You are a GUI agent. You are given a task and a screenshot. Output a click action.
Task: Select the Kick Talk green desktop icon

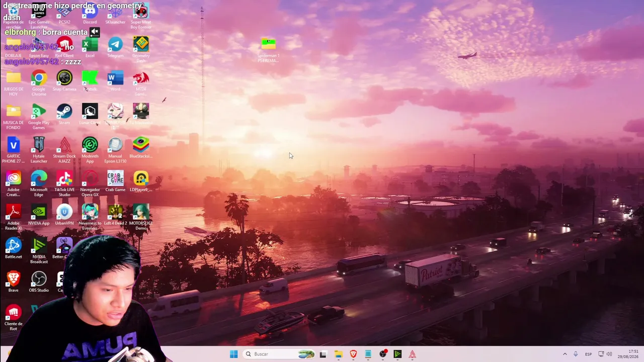[x=90, y=81]
